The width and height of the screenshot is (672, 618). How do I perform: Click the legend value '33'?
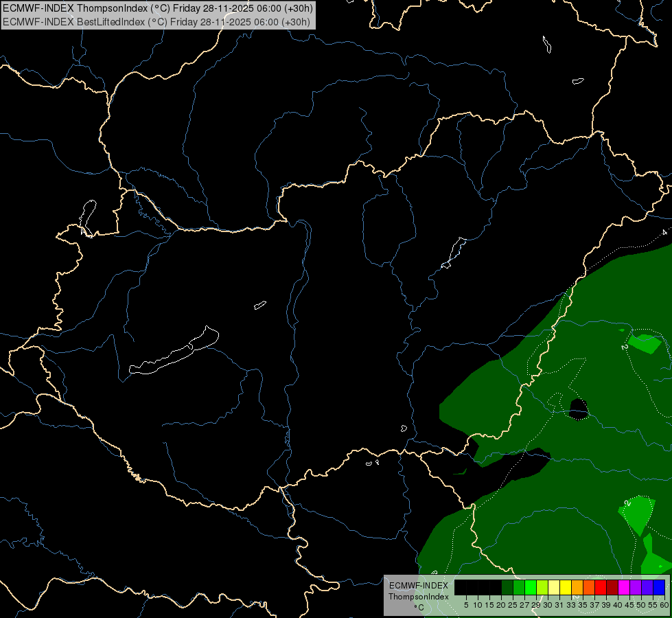tap(571, 605)
